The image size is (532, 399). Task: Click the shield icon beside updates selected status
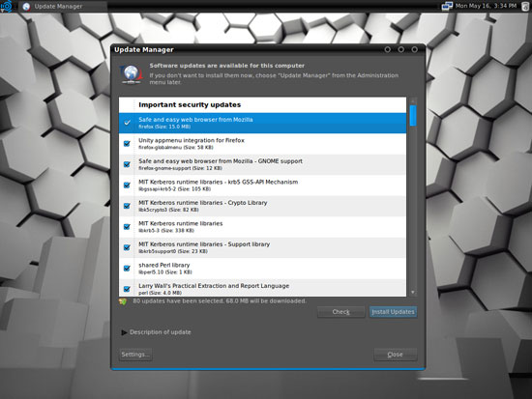(x=123, y=301)
